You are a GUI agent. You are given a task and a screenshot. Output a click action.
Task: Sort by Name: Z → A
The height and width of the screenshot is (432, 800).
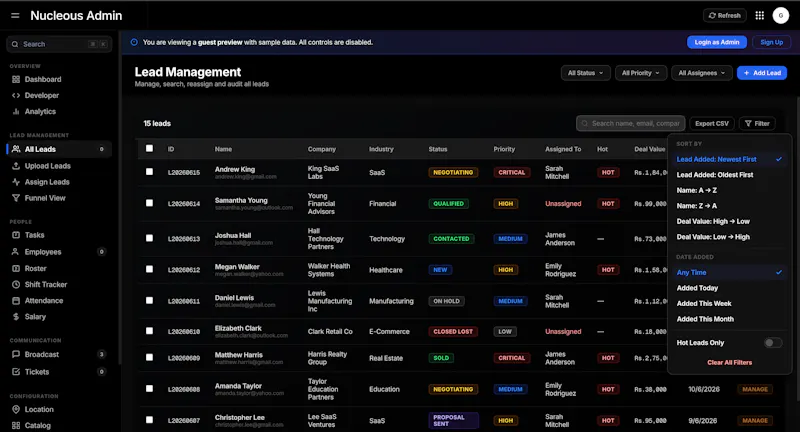pos(729,206)
